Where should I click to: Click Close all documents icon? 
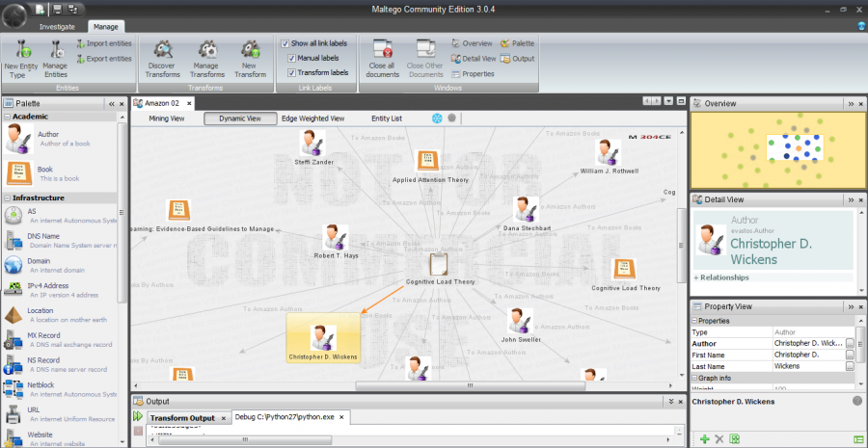tap(382, 50)
